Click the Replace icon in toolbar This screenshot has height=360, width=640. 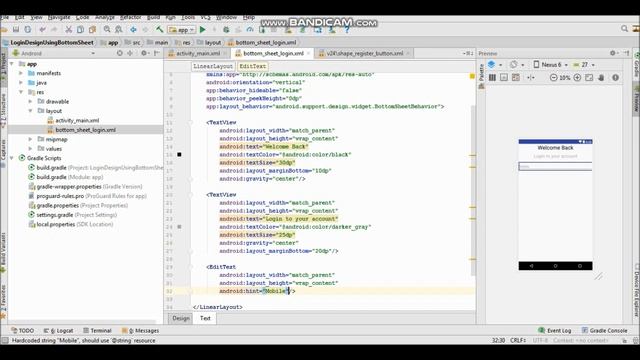[119, 29]
